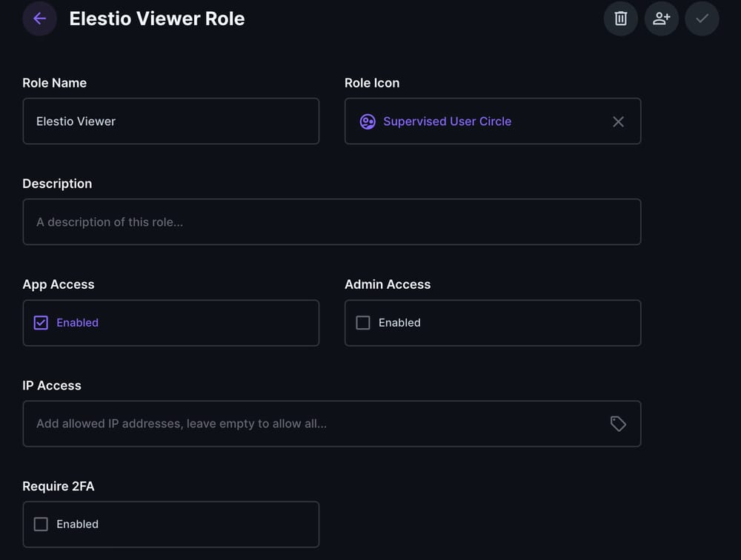Click the tag icon in the IP Access field
The height and width of the screenshot is (560, 741).
pyautogui.click(x=619, y=423)
